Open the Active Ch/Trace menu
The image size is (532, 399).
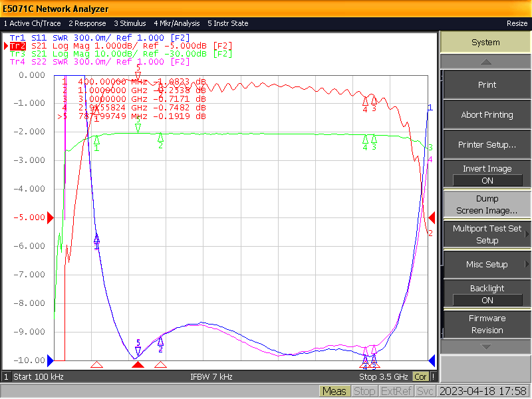tap(32, 23)
